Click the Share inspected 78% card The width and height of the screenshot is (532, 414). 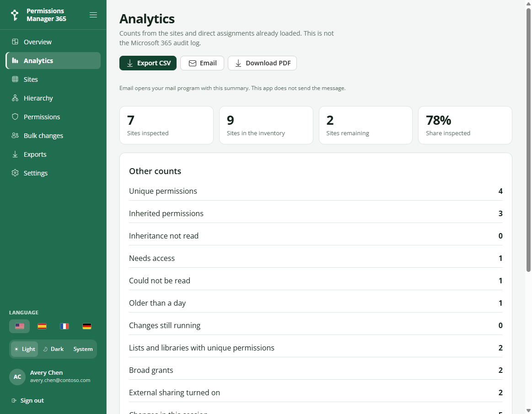pos(465,125)
